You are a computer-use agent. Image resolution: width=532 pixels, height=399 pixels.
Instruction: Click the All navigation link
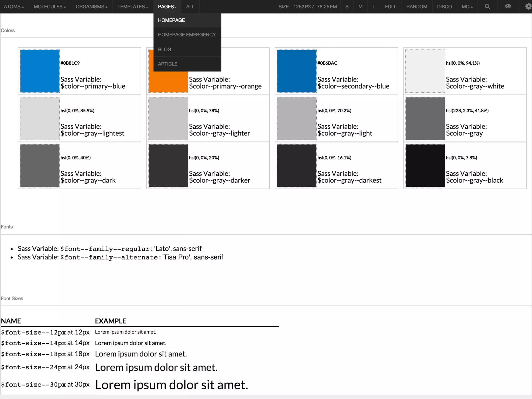(x=190, y=7)
